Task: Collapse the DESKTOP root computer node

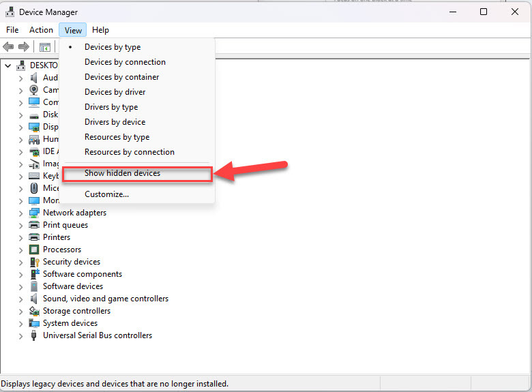Action: [x=8, y=65]
